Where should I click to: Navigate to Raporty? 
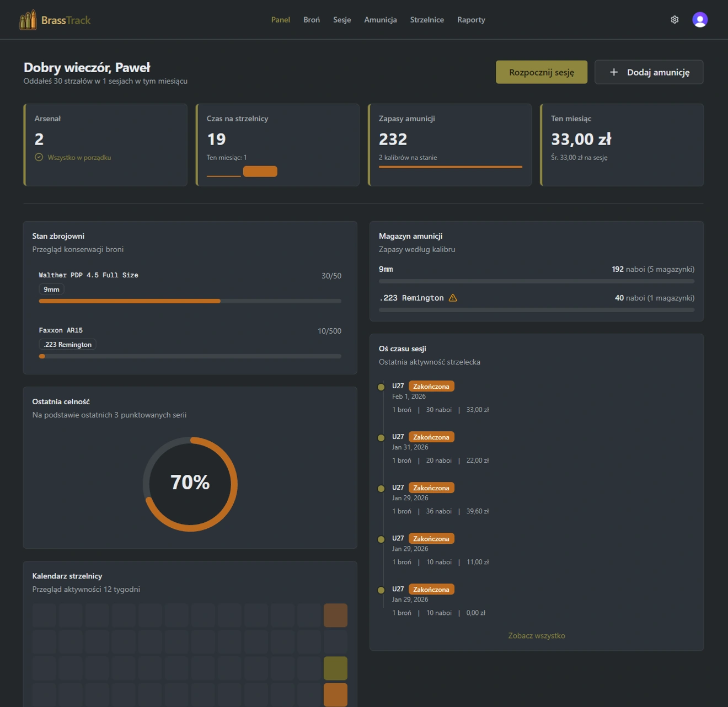pos(470,19)
